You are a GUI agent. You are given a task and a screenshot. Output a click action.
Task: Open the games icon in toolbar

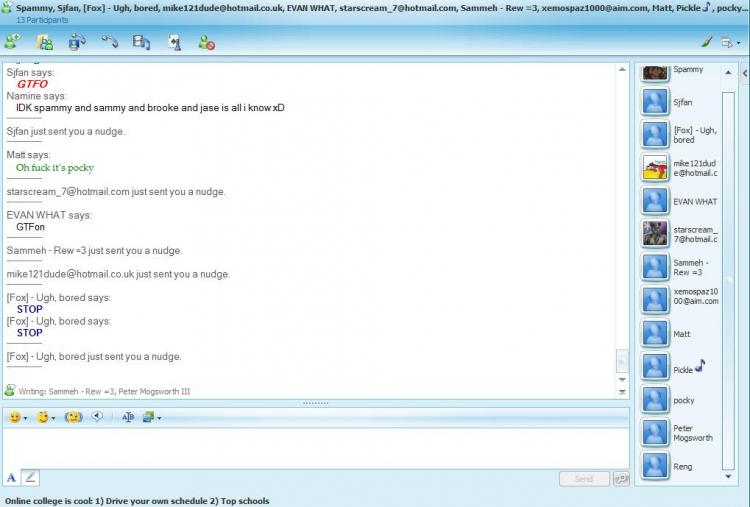(x=175, y=42)
